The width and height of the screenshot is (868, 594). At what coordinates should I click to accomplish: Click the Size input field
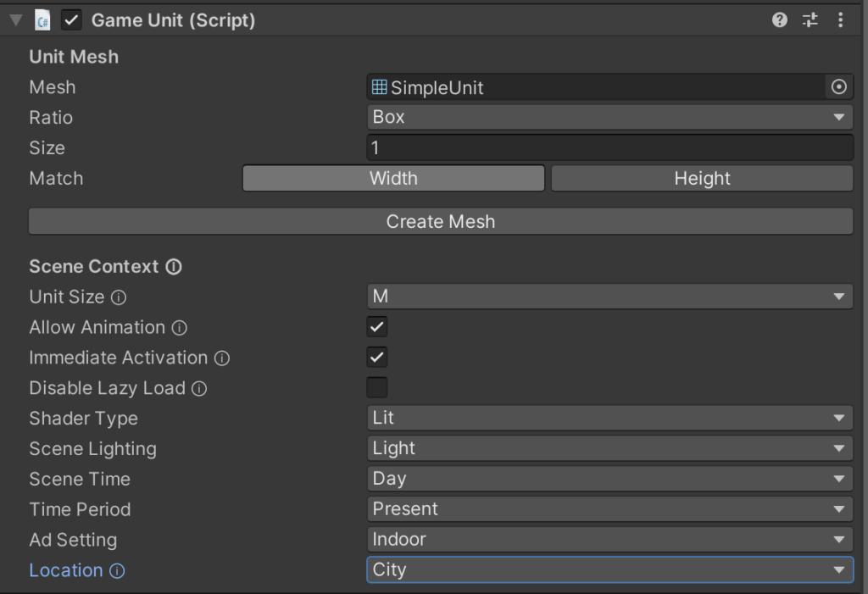(x=609, y=147)
